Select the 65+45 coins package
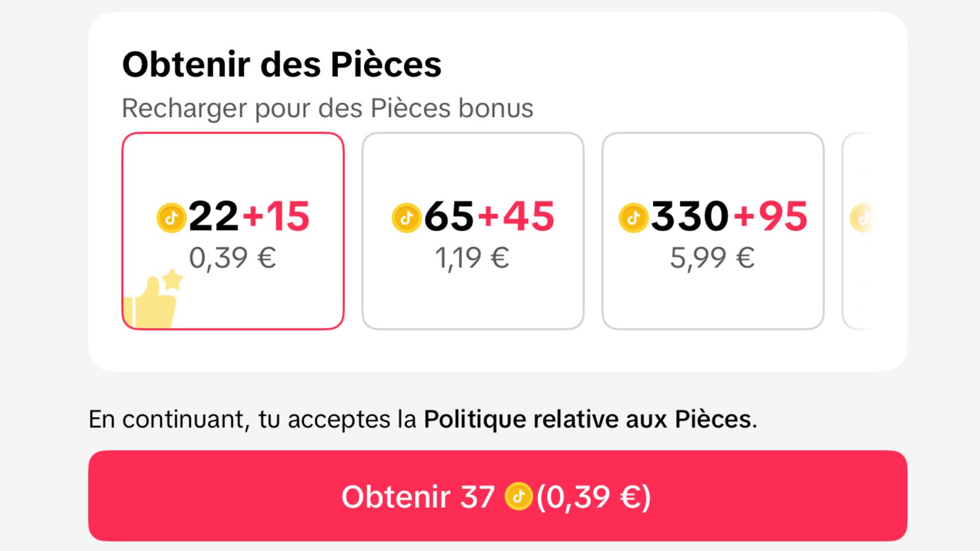 click(473, 231)
